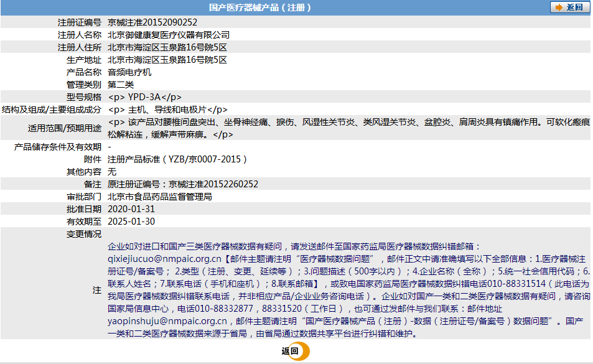Viewport: 593px width, 364px height.
Task: Click the label 型号规格
Action: pyautogui.click(x=84, y=97)
